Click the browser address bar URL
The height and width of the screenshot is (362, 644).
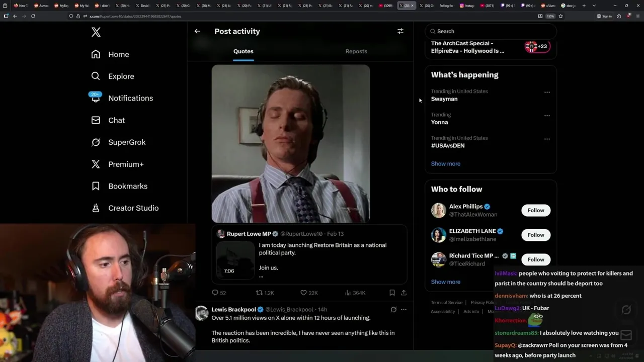(x=135, y=16)
